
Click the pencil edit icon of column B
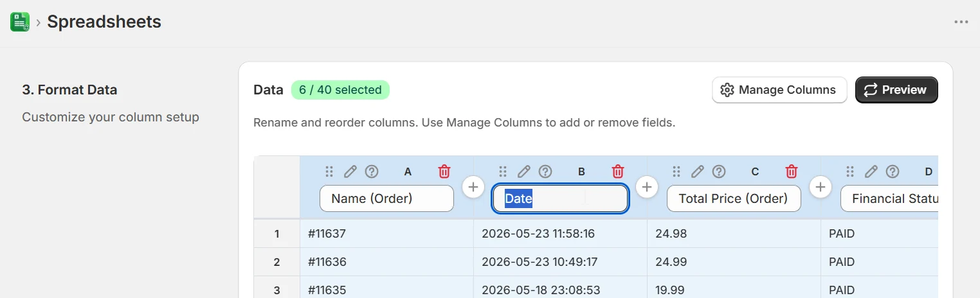(524, 171)
